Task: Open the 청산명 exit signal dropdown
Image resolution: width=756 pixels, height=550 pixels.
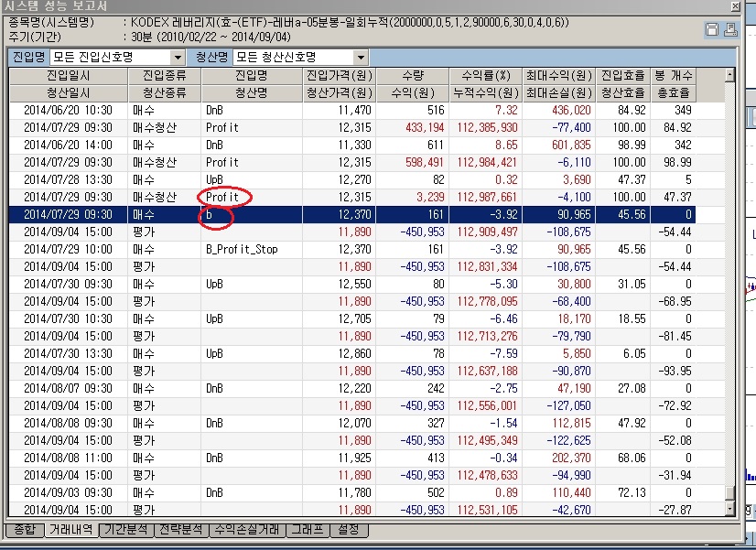Action: (x=362, y=58)
